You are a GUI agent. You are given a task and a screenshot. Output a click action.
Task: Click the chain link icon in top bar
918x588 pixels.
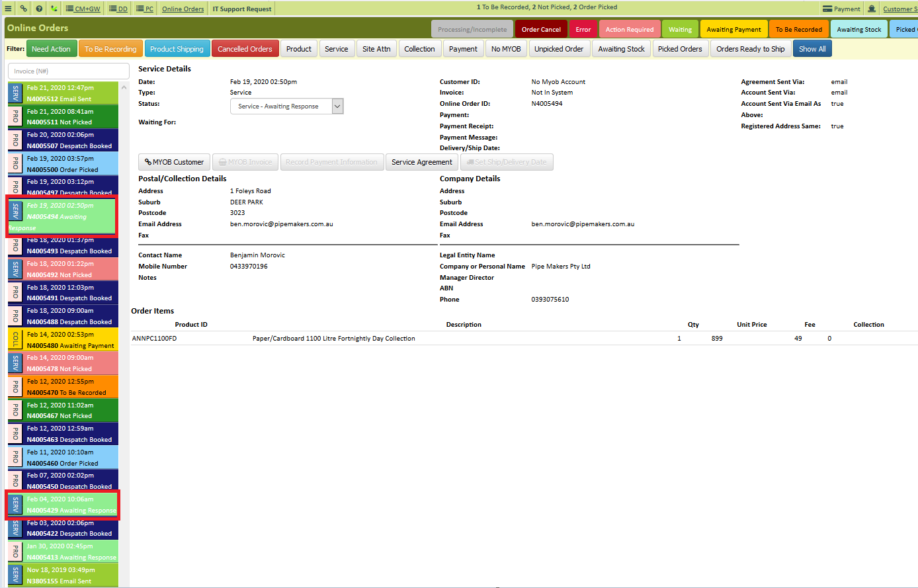(24, 9)
